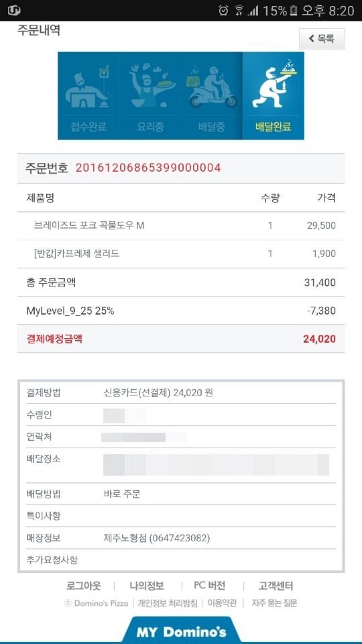The height and width of the screenshot is (644, 362).
Task: Tap the 목록 back button
Action: click(x=322, y=39)
